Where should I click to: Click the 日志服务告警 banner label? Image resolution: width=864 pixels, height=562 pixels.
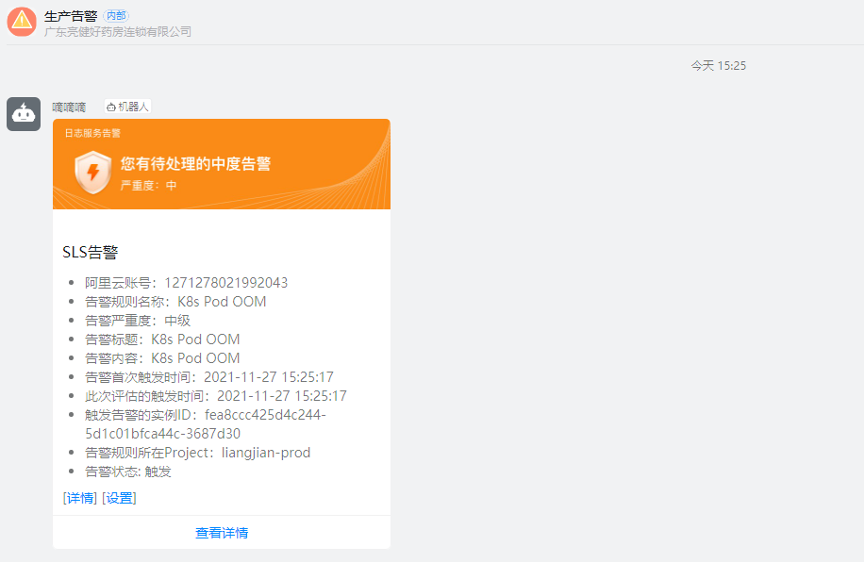click(x=93, y=133)
